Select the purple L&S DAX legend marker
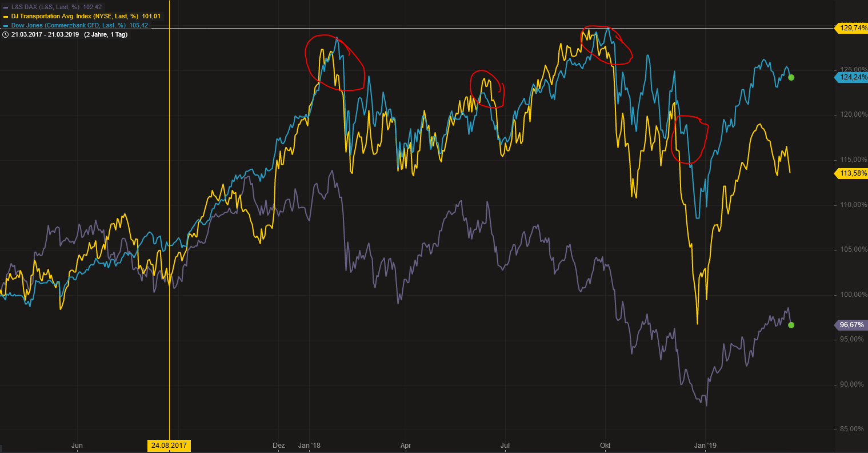868x453 pixels. tap(5, 7)
